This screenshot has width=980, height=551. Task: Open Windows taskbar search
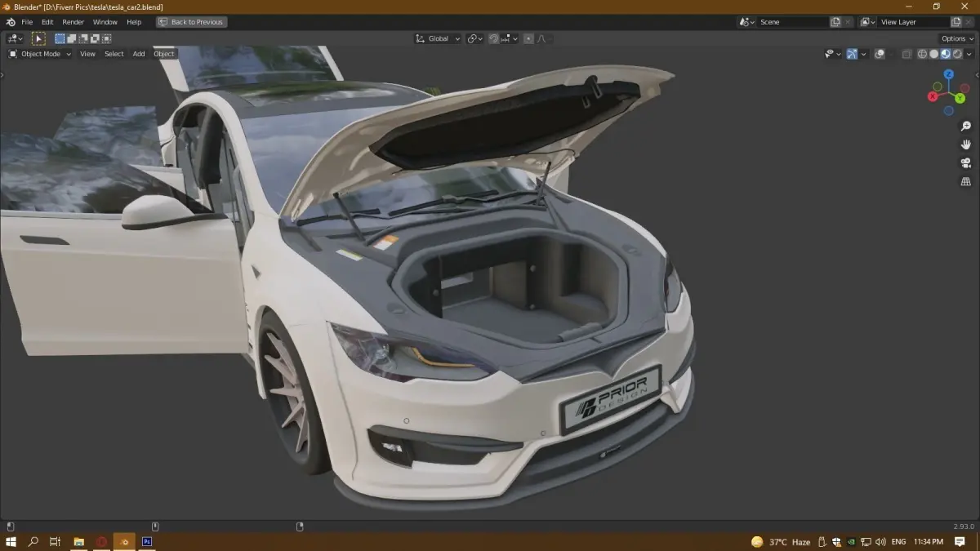point(33,541)
